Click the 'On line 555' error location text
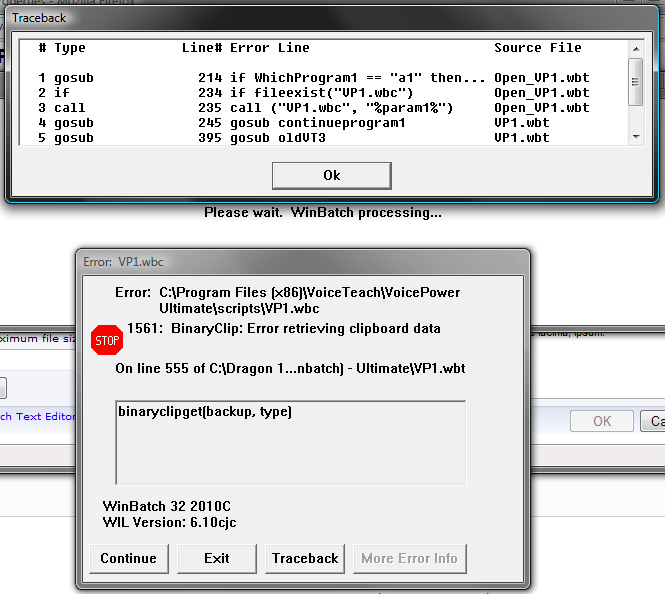The height and width of the screenshot is (594, 665). pyautogui.click(x=290, y=368)
